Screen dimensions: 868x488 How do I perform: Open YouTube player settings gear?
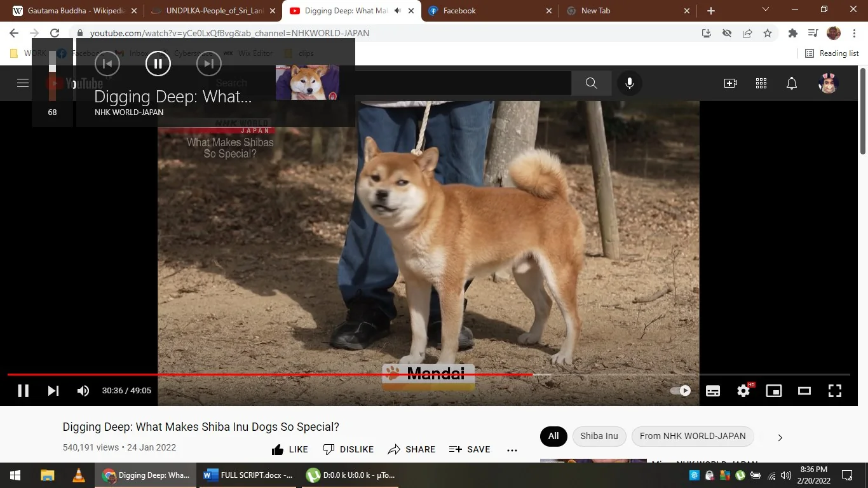tap(743, 391)
